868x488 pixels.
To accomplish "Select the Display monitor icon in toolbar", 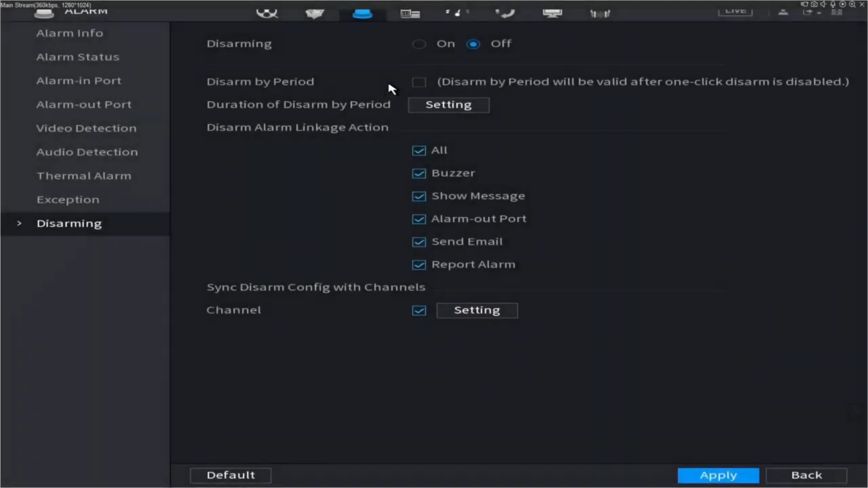I will point(552,13).
